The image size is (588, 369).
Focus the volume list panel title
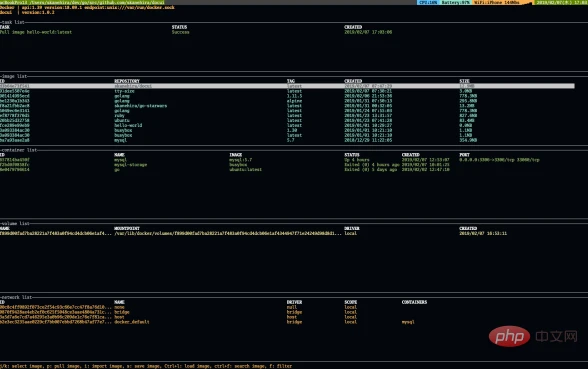tap(16, 224)
